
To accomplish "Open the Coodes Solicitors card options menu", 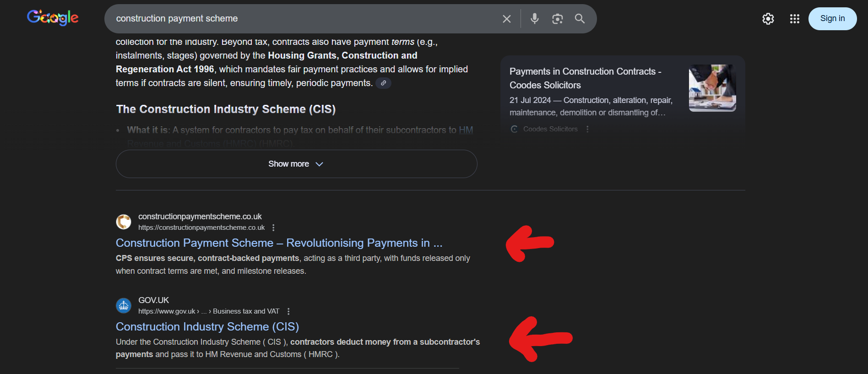I will (x=587, y=129).
